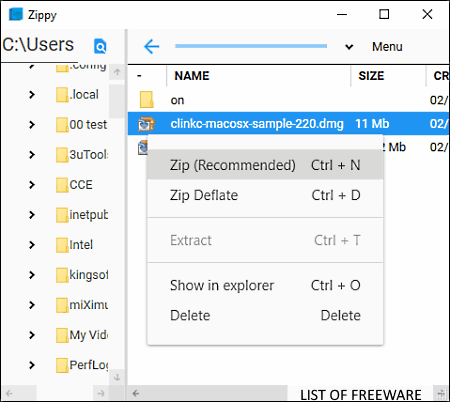Click the blue back arrow
The width and height of the screenshot is (450, 402).
(151, 46)
